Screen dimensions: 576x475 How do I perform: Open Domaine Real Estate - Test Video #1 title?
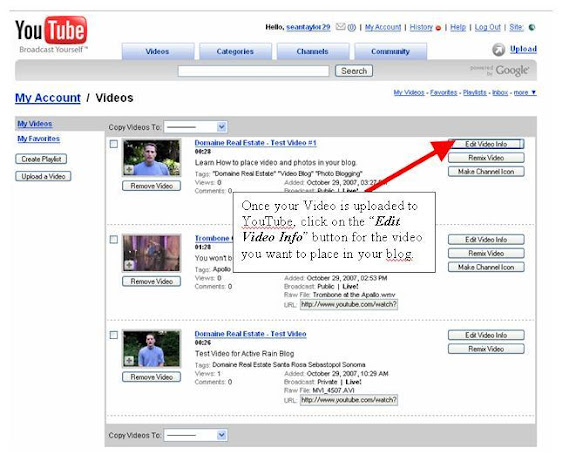(x=255, y=143)
